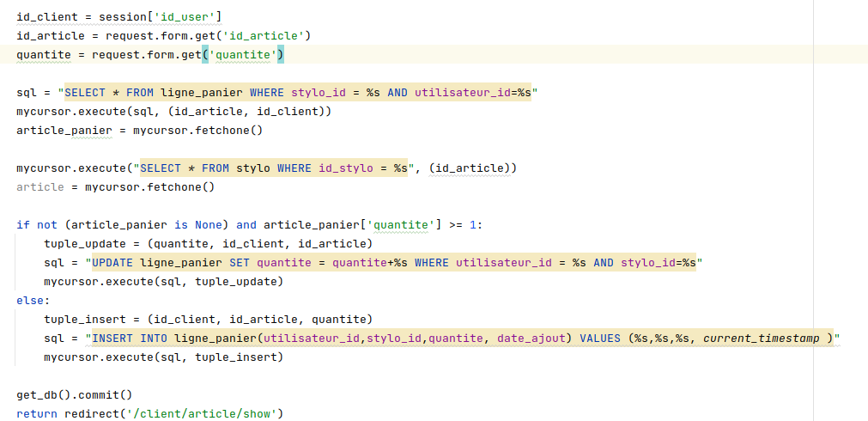Click the get_db().commit() call

[x=74, y=395]
